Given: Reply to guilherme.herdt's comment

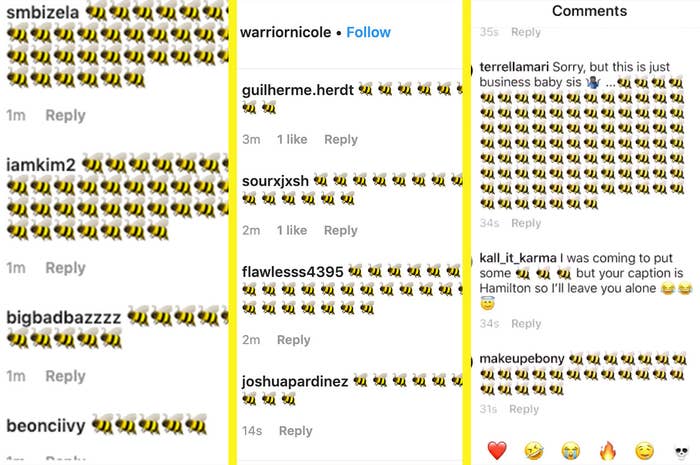Looking at the screenshot, I should coord(341,139).
